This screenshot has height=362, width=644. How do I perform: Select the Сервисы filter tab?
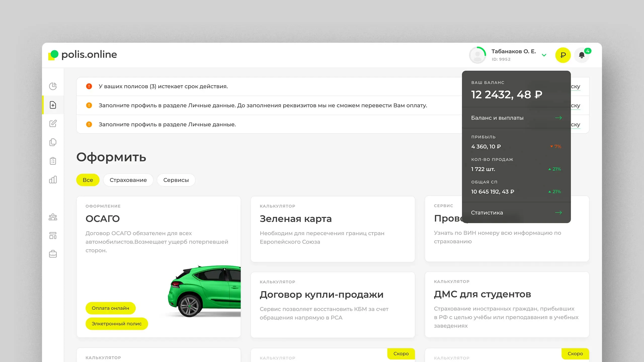[176, 180]
